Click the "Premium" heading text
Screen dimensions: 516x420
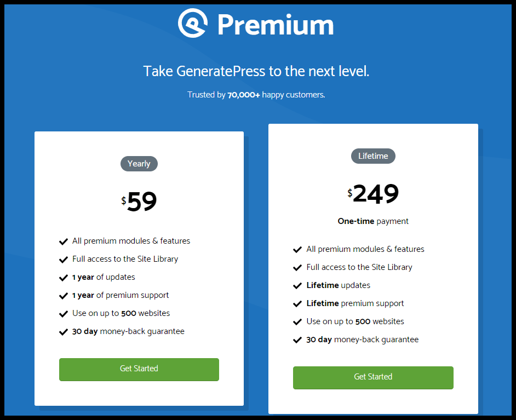[276, 25]
